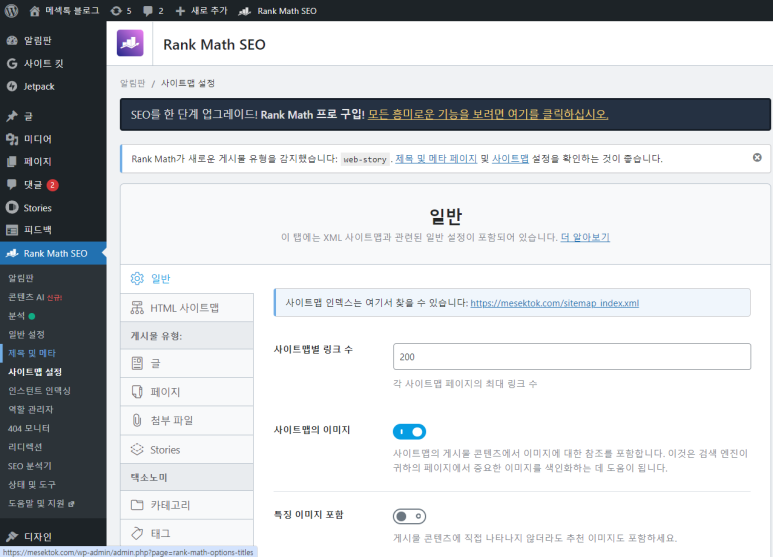Open the 디자인 paintbrush icon in sidebar

[12, 536]
